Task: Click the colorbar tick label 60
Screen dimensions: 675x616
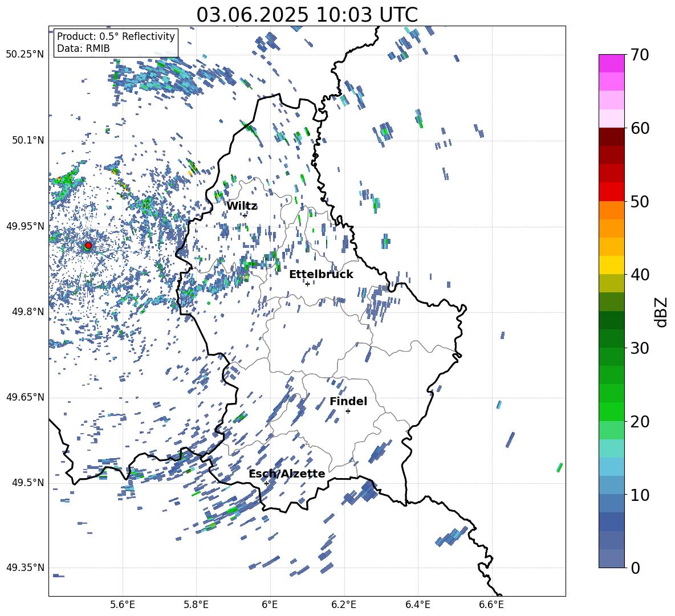Action: [x=640, y=128]
